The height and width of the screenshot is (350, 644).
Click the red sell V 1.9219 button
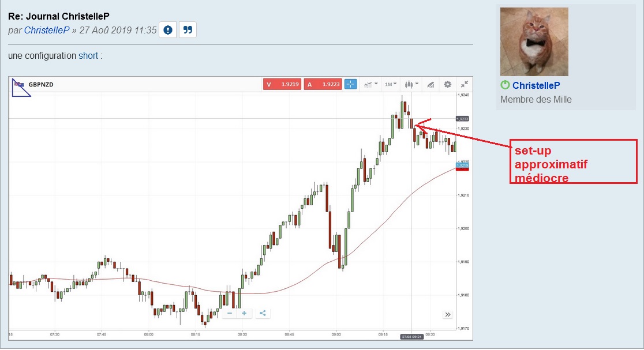tap(282, 84)
